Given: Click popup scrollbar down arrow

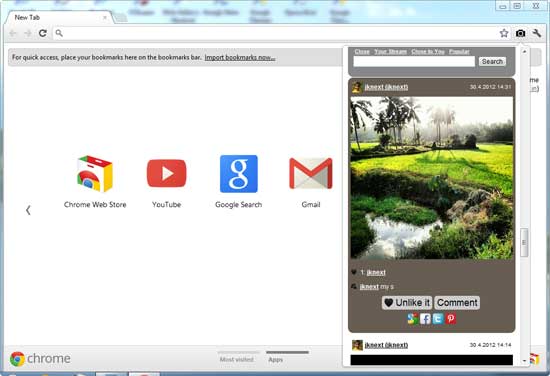Looking at the screenshot, I should [x=524, y=360].
